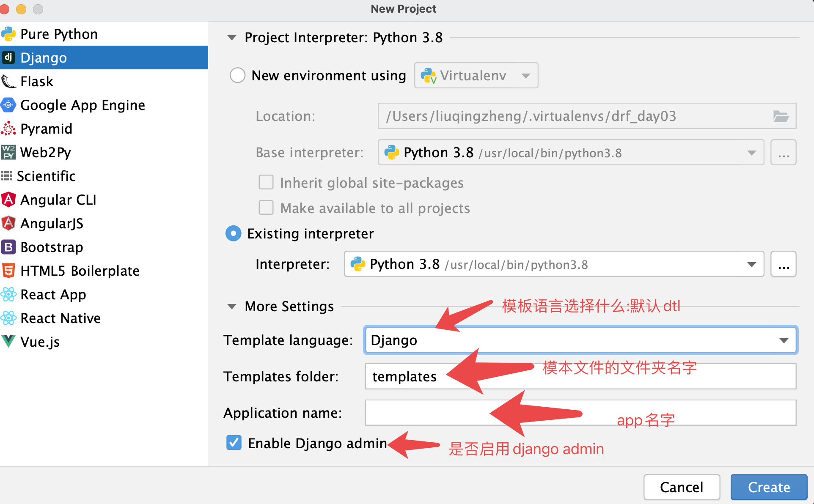Uncheck Enable Django admin checkbox
Image resolution: width=814 pixels, height=504 pixels.
[234, 443]
